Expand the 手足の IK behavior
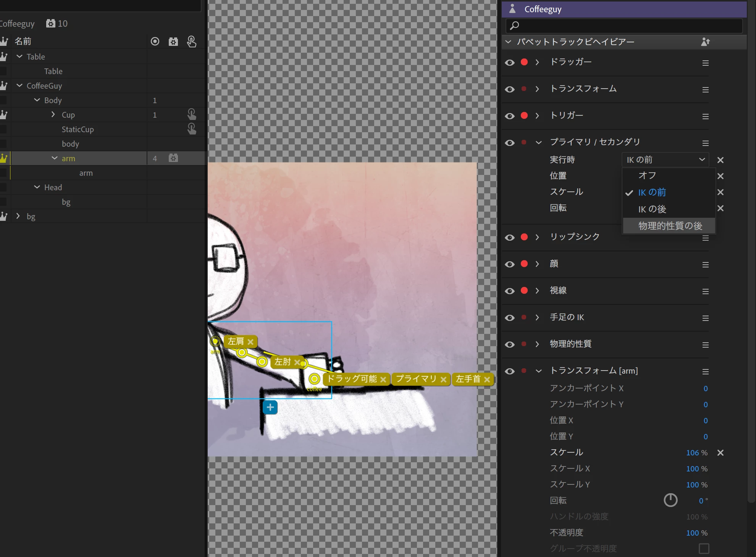756x557 pixels. [537, 317]
